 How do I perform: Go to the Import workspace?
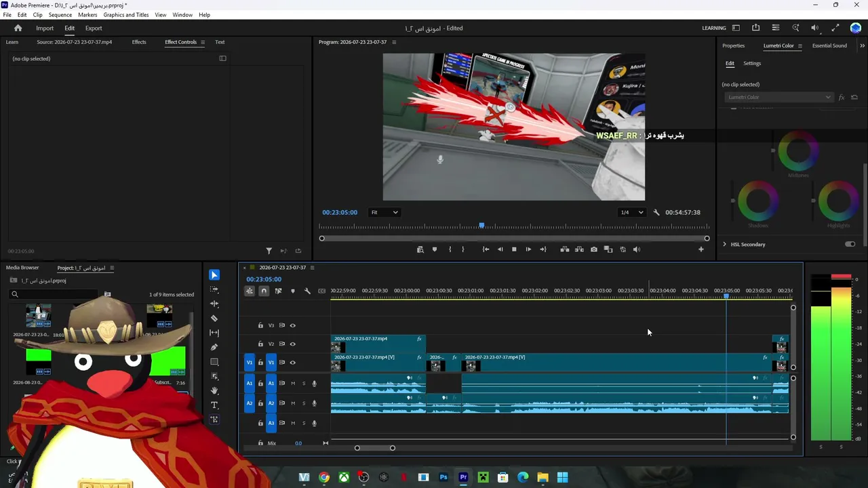point(45,28)
